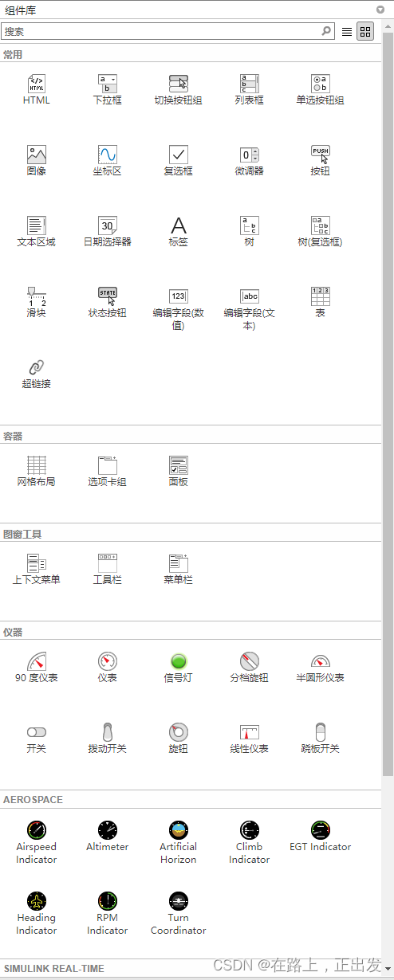Pick the 单选按钮组 radio button group
The height and width of the screenshot is (980, 394).
pyautogui.click(x=320, y=84)
